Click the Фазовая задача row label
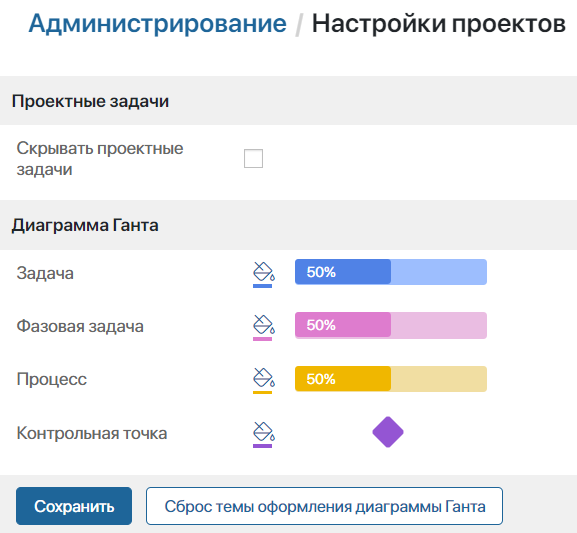This screenshot has width=577, height=533. 80,326
